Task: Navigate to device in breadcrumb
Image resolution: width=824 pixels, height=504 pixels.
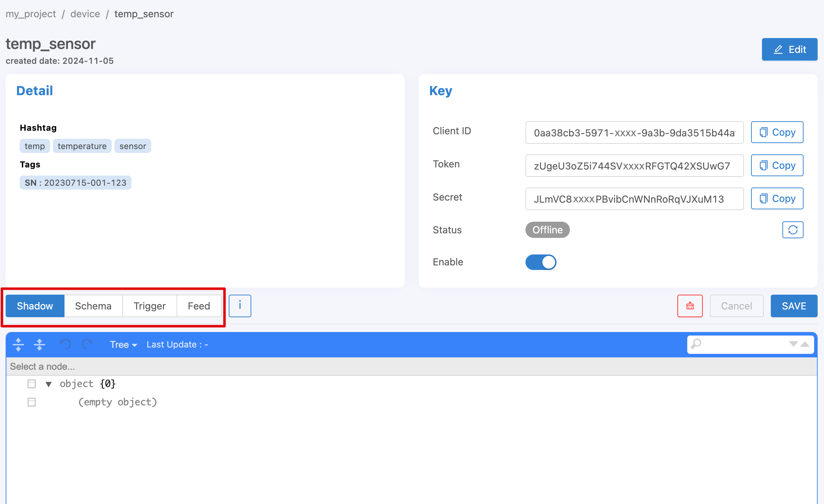Action: click(x=85, y=14)
